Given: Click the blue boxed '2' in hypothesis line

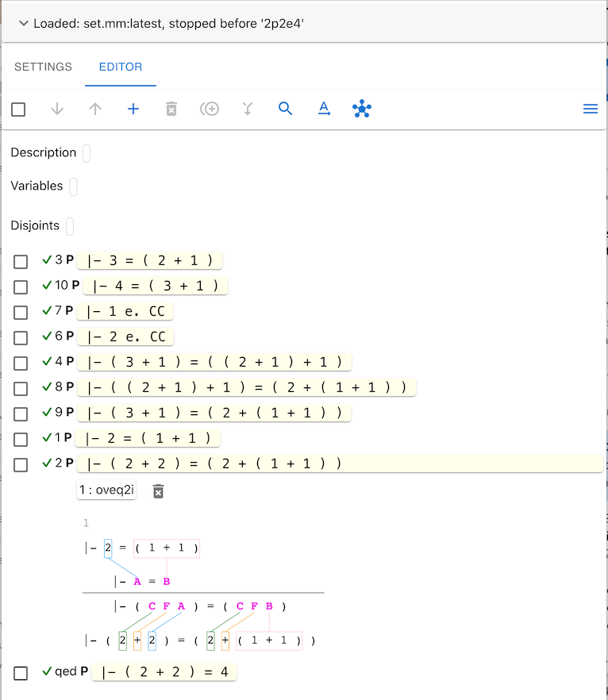Looking at the screenshot, I should (x=108, y=548).
